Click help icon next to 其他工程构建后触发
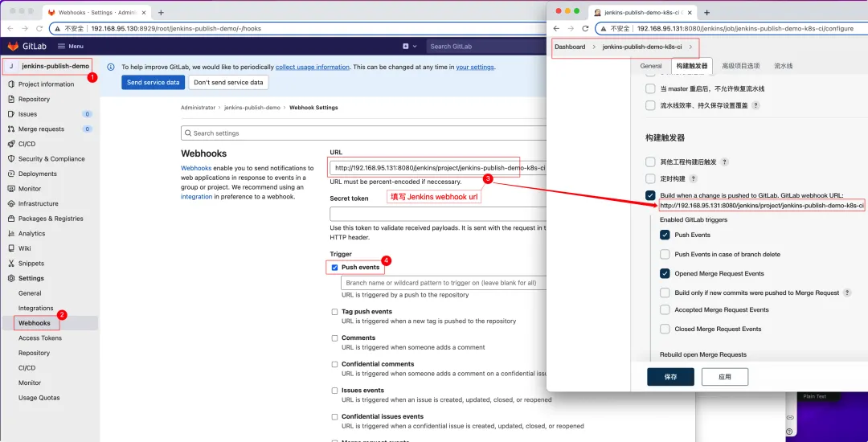 (725, 162)
